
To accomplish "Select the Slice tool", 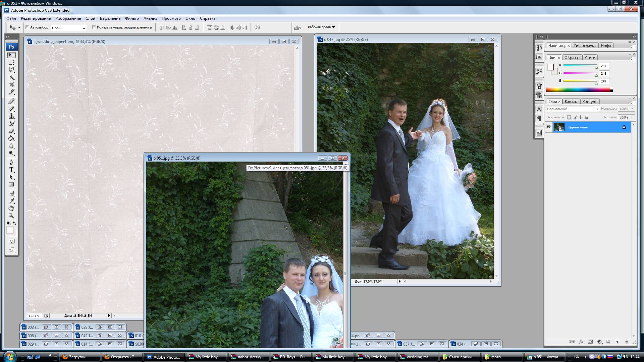I will (x=11, y=92).
